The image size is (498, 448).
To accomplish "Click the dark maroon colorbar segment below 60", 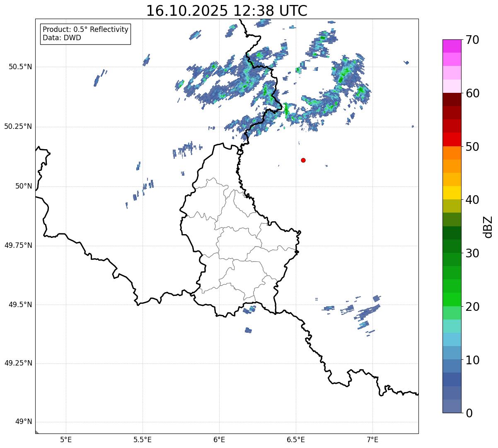I will point(452,99).
